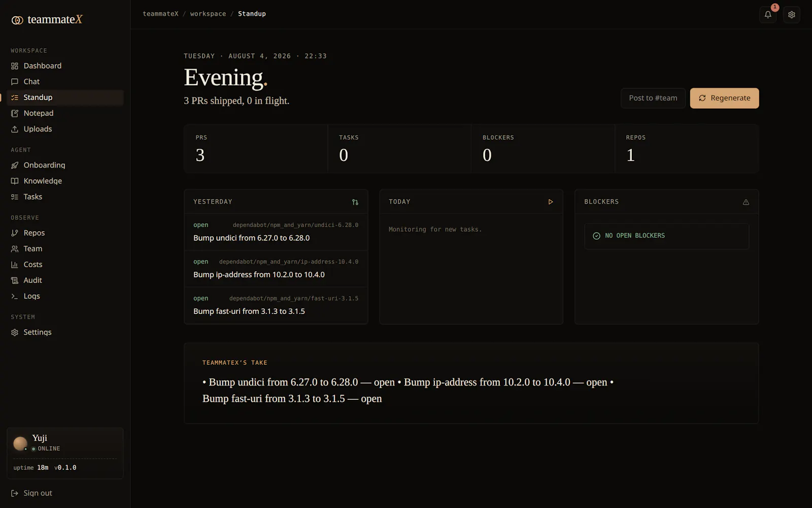Click the Tasks checklist icon
Screen dimensions: 812x508
coord(15,197)
